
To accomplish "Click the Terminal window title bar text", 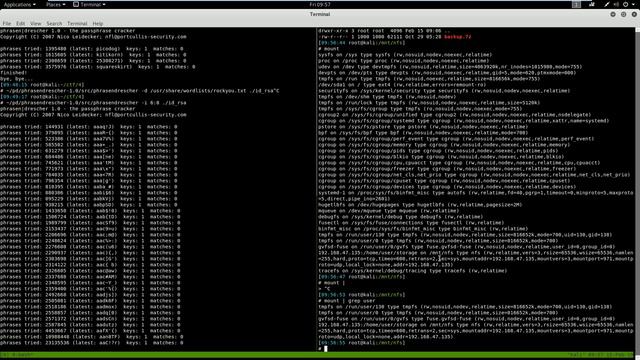I will [x=320, y=14].
